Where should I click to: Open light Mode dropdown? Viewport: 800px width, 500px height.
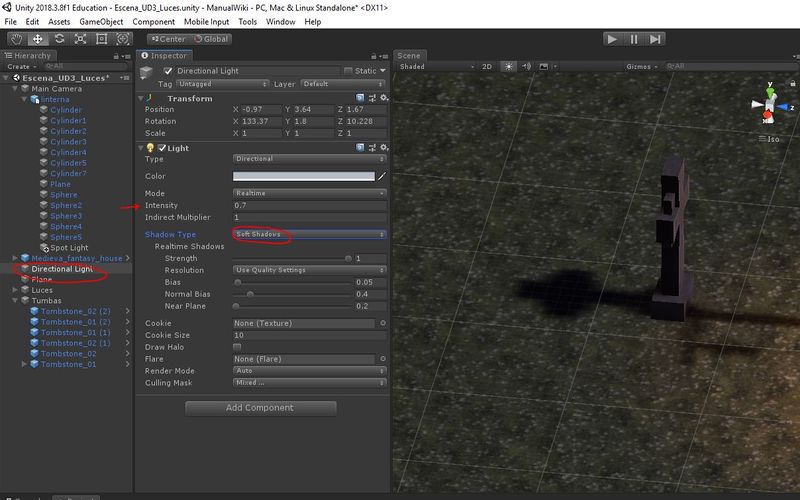(x=309, y=193)
